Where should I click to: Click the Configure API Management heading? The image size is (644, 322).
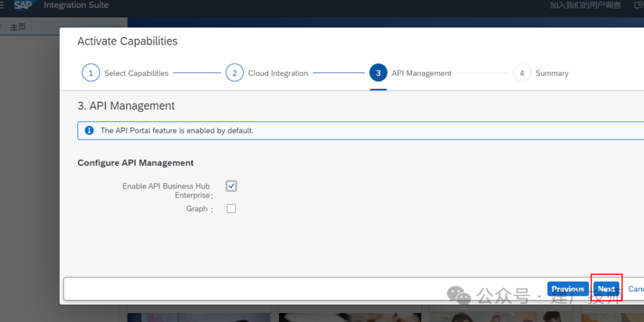pos(135,163)
